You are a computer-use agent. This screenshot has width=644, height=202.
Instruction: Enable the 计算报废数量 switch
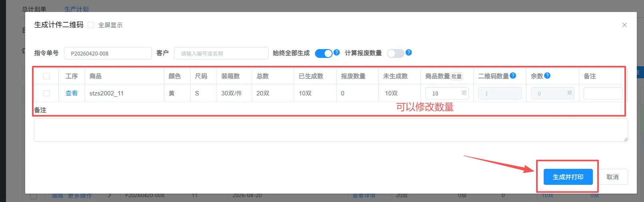(x=395, y=53)
